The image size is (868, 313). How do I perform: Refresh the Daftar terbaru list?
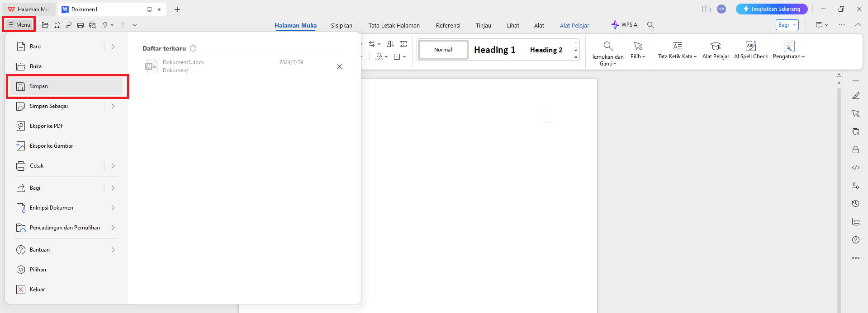193,48
